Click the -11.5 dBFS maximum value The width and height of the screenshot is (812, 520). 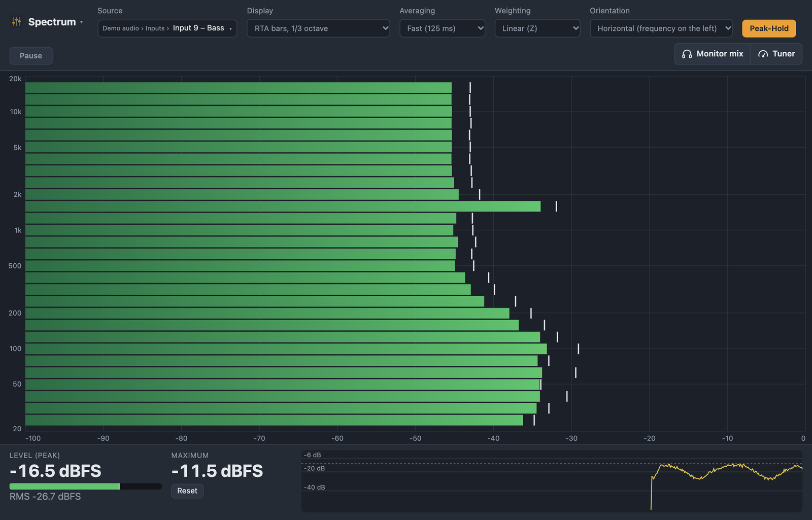[x=217, y=471]
